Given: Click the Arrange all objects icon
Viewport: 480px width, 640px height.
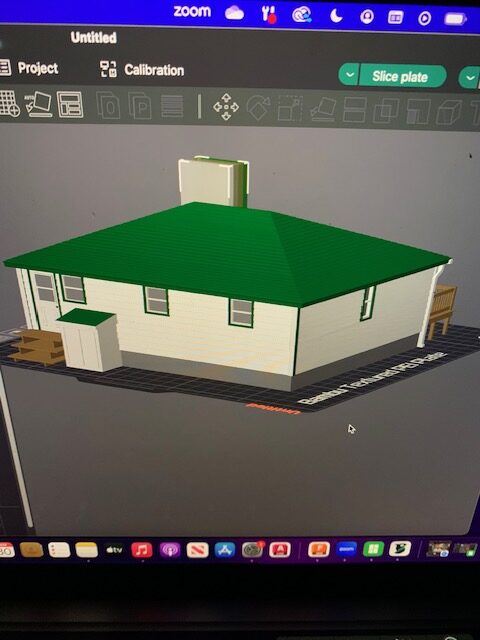Looking at the screenshot, I should pos(70,105).
